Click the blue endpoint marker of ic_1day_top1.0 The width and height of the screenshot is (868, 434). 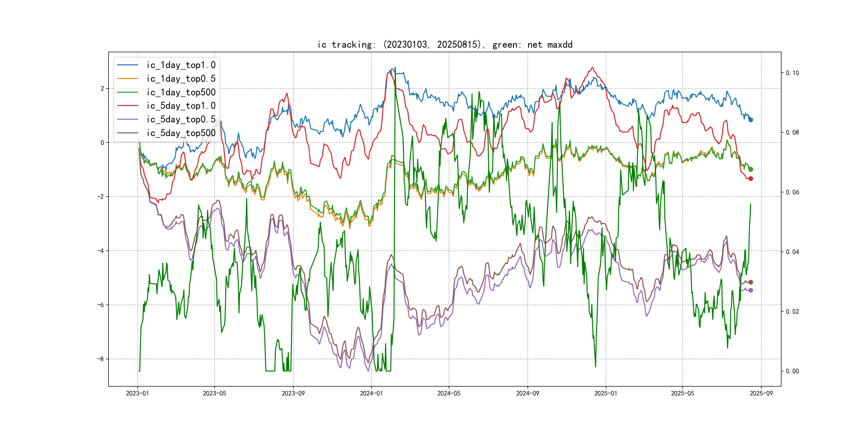(x=750, y=120)
